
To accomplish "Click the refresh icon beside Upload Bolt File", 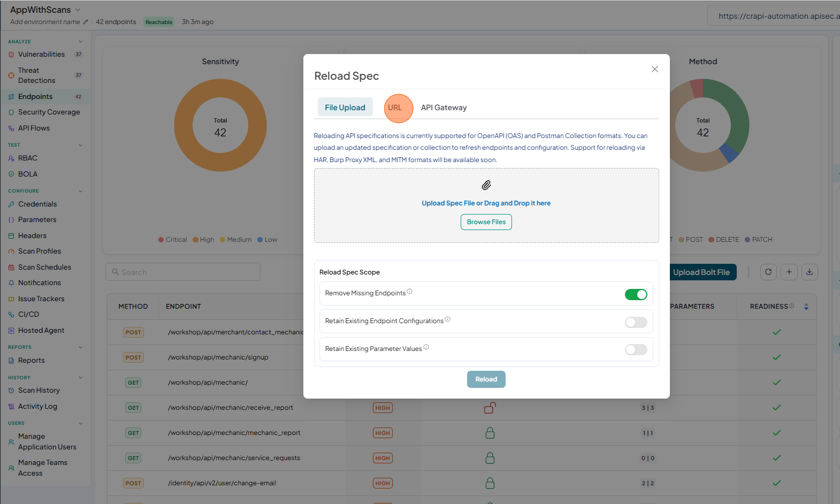I will (768, 272).
